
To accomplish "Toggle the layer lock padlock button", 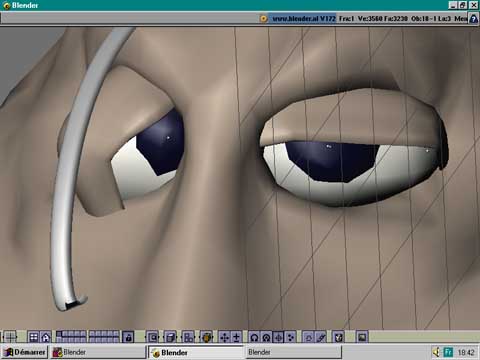I will pos(128,337).
